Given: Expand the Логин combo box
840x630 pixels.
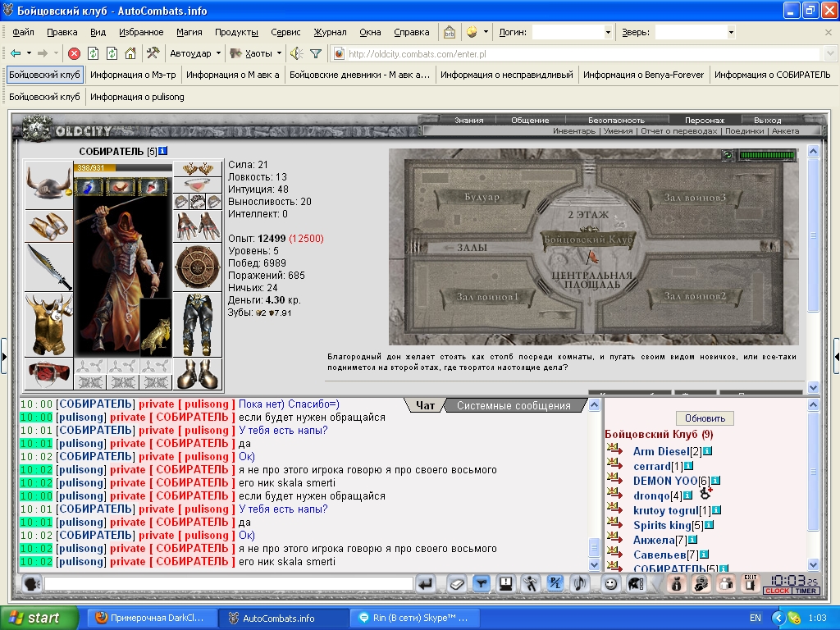Looking at the screenshot, I should [608, 33].
